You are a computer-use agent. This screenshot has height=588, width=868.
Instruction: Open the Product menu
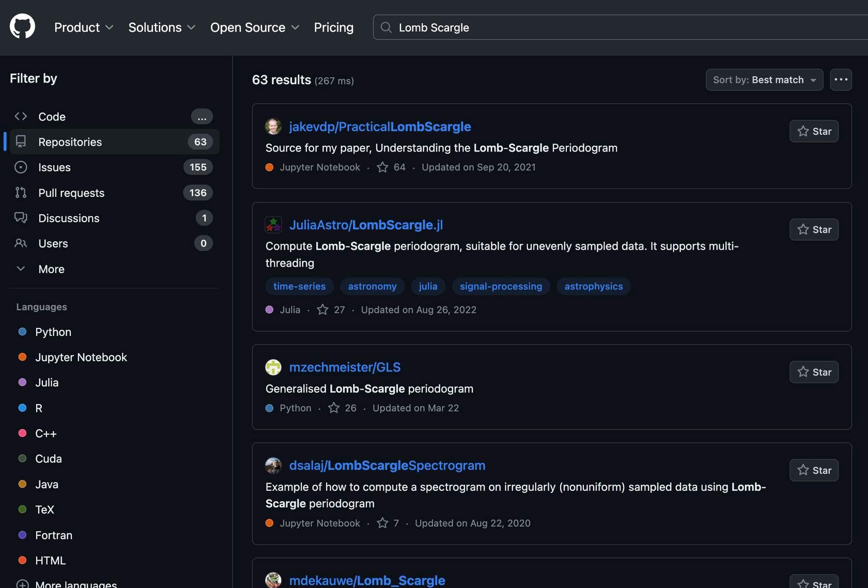pos(84,27)
